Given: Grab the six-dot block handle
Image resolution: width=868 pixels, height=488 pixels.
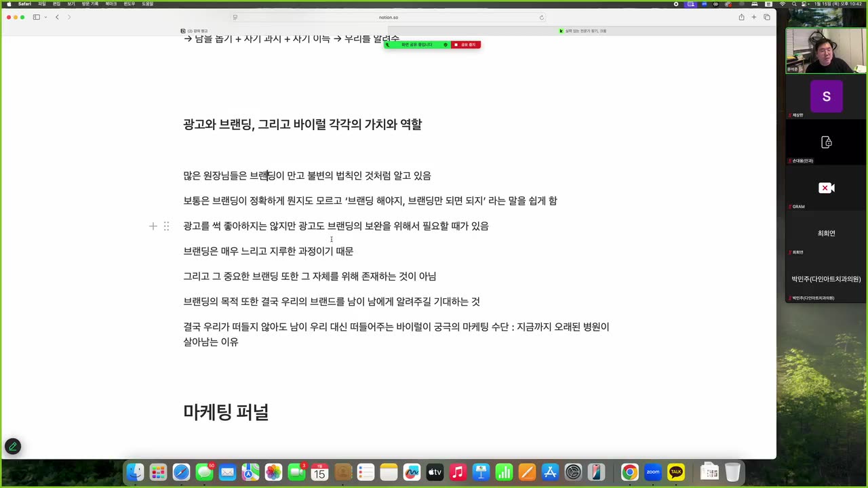Looking at the screenshot, I should [x=166, y=226].
